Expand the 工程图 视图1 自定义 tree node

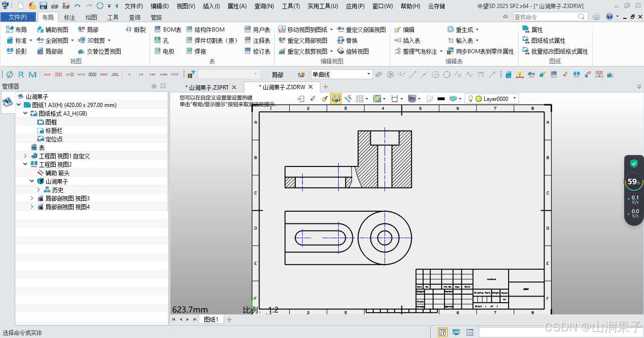pos(25,156)
